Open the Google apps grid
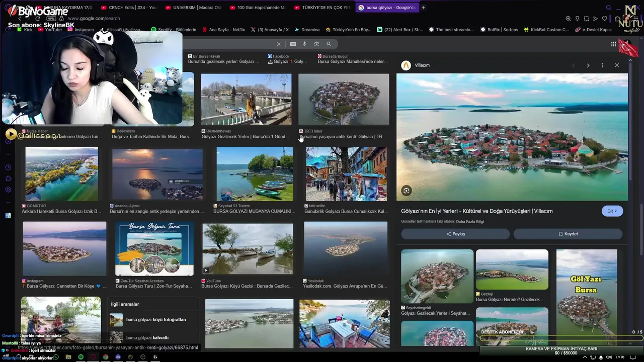Image resolution: width=644 pixels, height=362 pixels. 613,44
